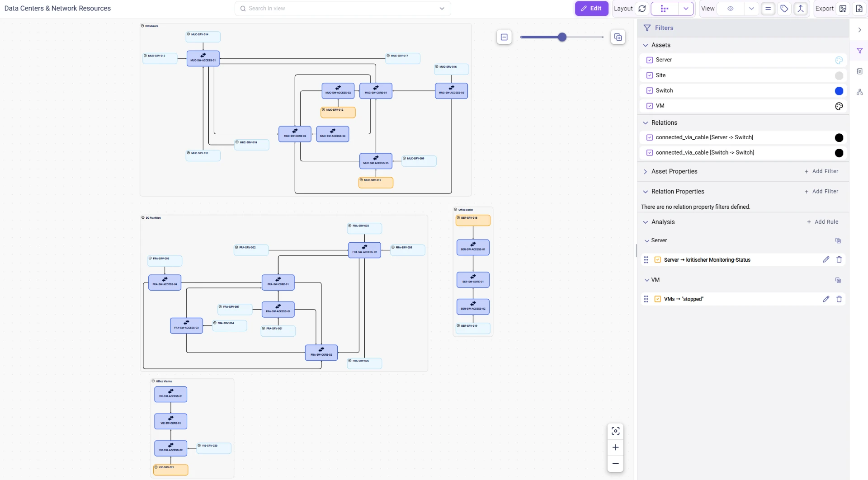Uncheck connected_via_cable Server to Switch relation

650,138
